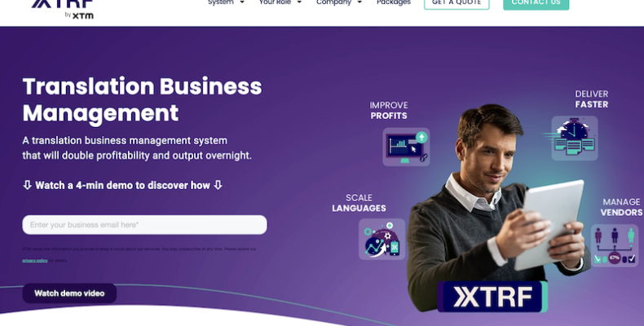The height and width of the screenshot is (326, 644).
Task: Click the down arrow icon after 'discover how'
Action: point(218,185)
